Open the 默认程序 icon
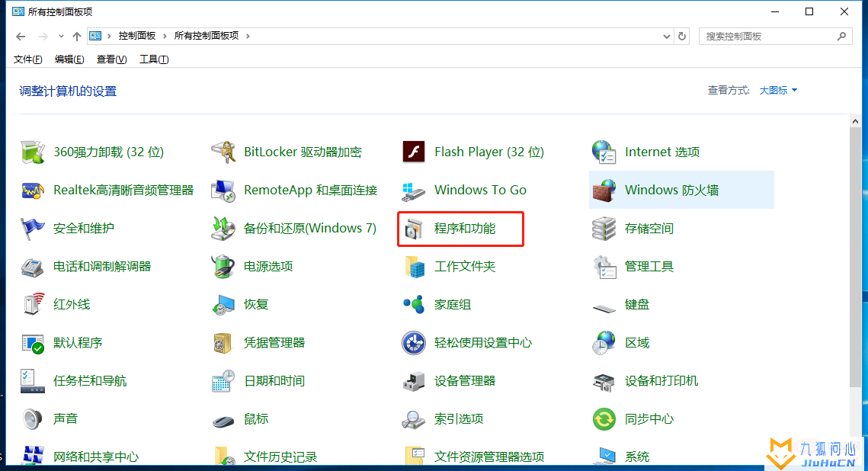868x471 pixels. 33,343
